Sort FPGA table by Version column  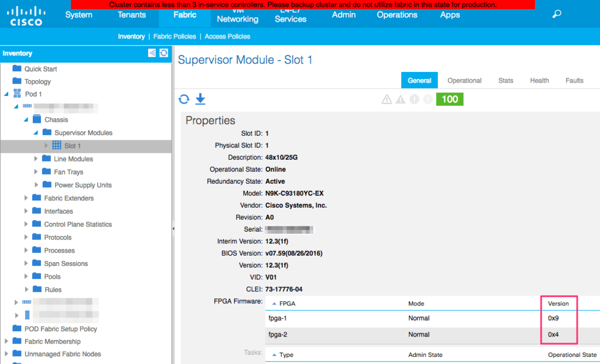click(x=558, y=304)
